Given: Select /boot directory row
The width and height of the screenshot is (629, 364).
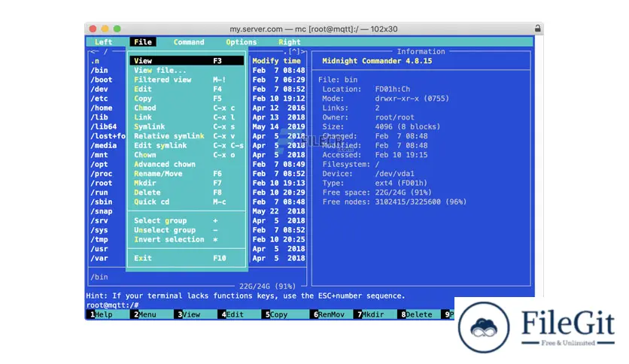Looking at the screenshot, I should coord(101,80).
